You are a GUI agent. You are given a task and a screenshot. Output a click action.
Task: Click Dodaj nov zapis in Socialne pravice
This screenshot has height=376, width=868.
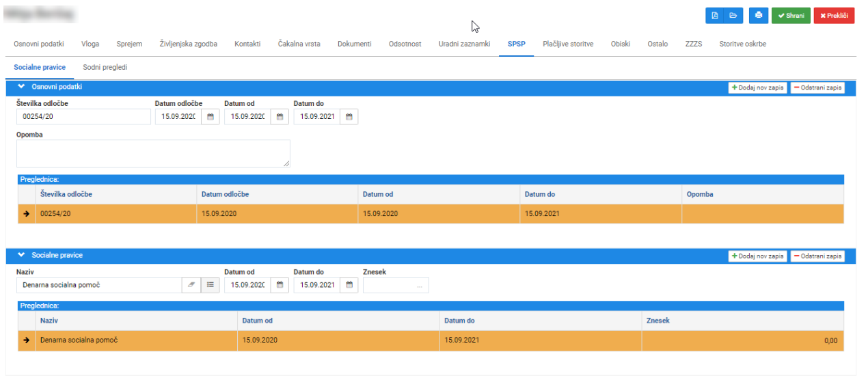757,256
